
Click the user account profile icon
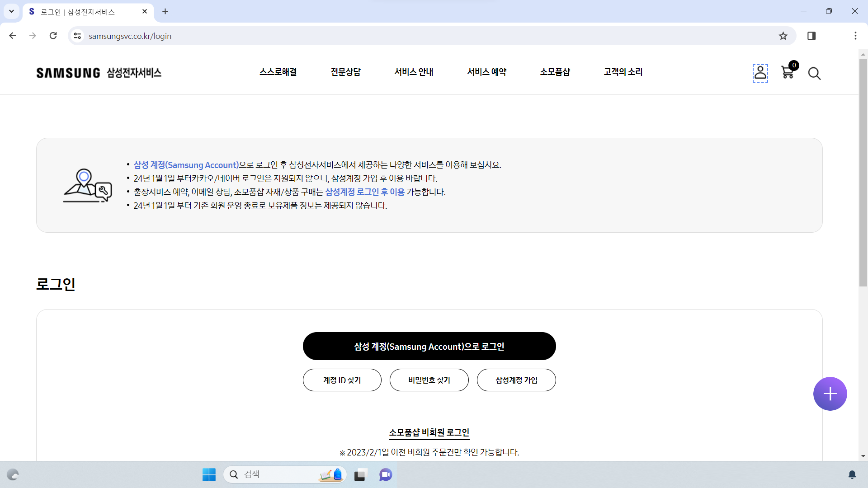pyautogui.click(x=760, y=73)
